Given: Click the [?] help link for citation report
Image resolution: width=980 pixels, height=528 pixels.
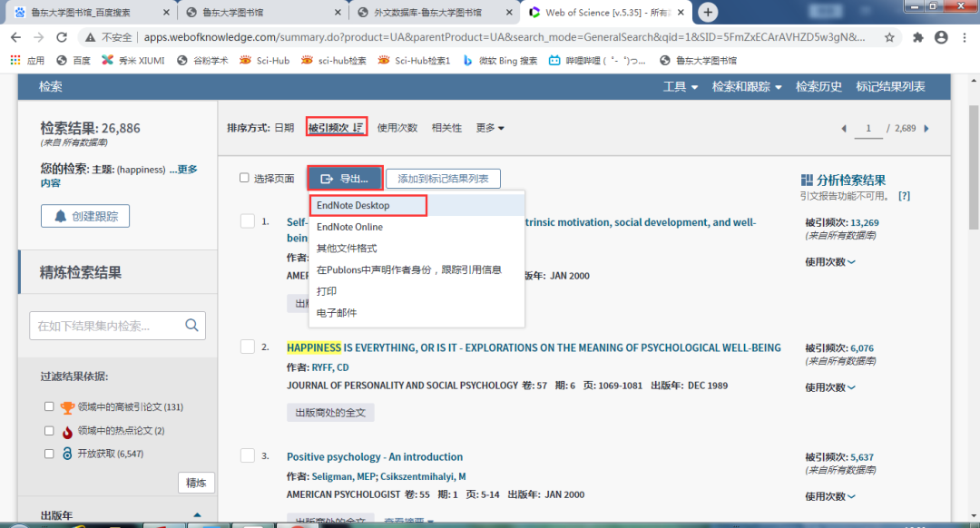Looking at the screenshot, I should (x=904, y=196).
